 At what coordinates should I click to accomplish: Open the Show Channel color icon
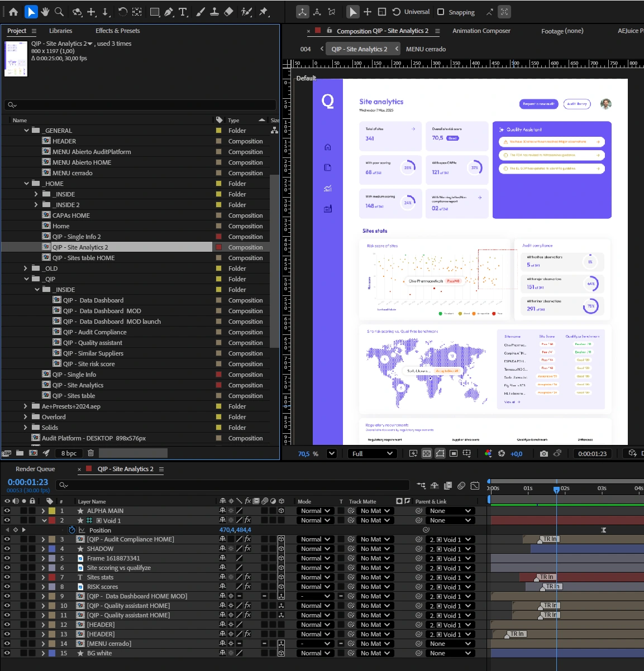click(x=488, y=453)
